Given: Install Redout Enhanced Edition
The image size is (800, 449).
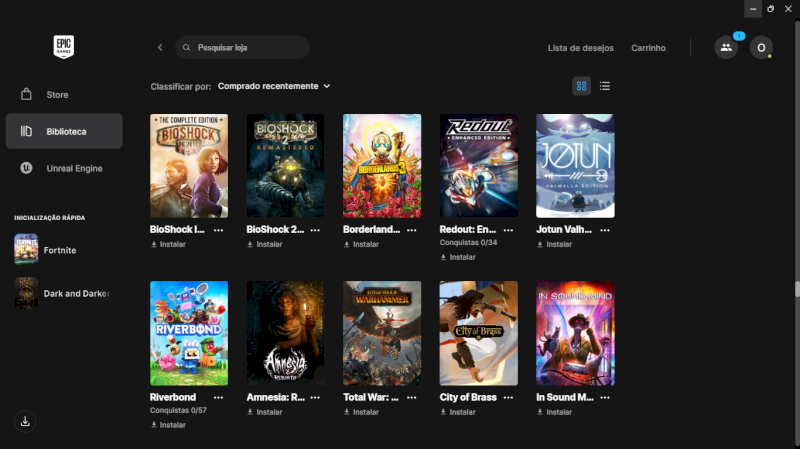Looking at the screenshot, I should pos(458,257).
